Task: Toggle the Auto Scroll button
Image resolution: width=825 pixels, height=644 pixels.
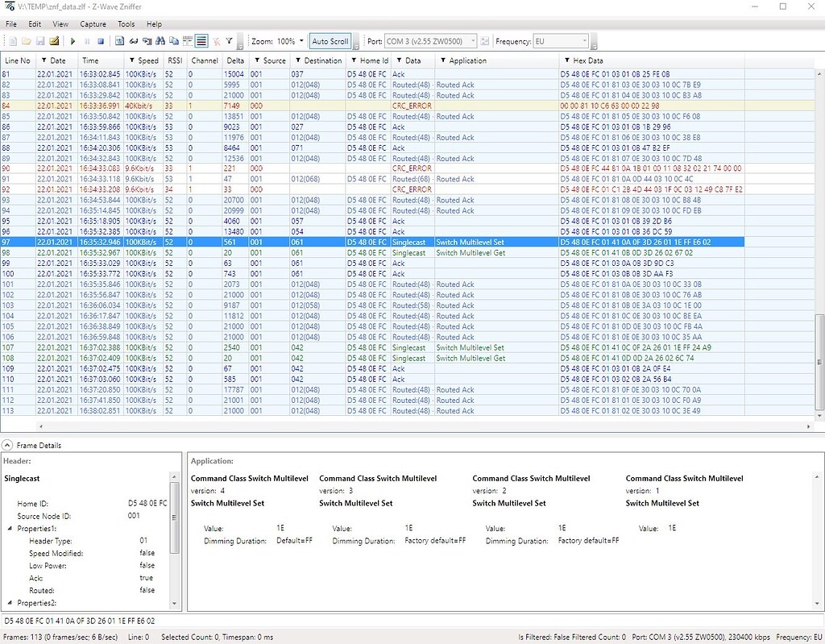Action: 330,41
